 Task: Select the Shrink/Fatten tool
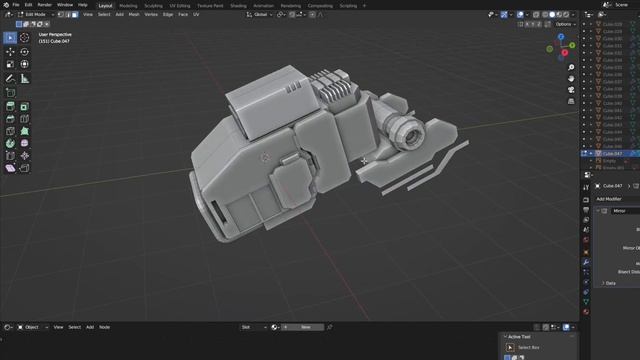tap(24, 156)
